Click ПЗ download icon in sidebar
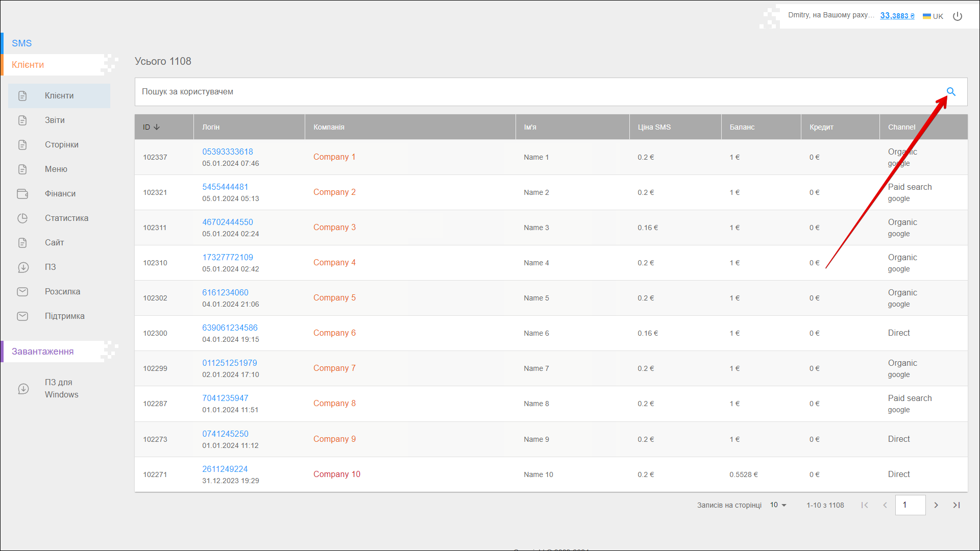The width and height of the screenshot is (980, 551). click(x=23, y=267)
